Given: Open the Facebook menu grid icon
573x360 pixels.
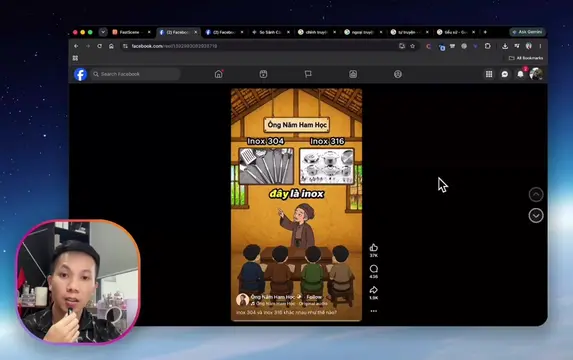Looking at the screenshot, I should pyautogui.click(x=489, y=74).
